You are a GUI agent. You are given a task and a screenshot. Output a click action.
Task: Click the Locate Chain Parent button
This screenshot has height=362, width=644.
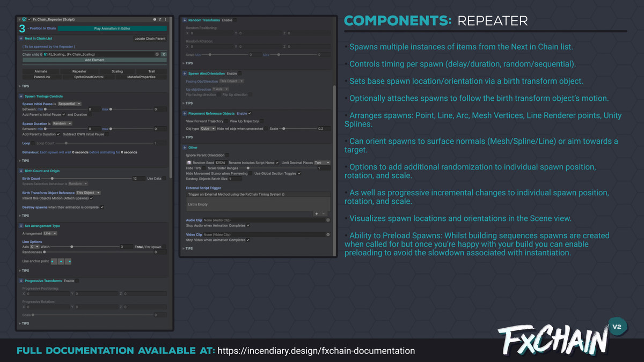[x=150, y=39]
